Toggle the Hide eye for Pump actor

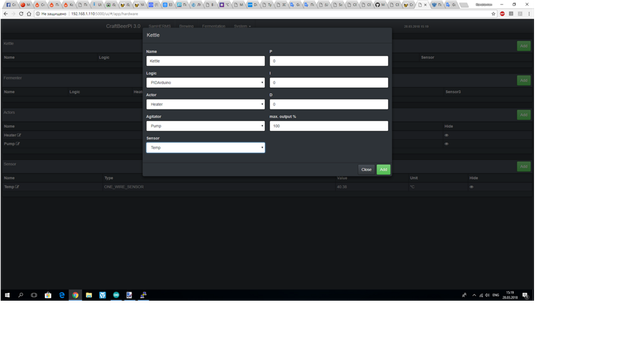pyautogui.click(x=447, y=144)
